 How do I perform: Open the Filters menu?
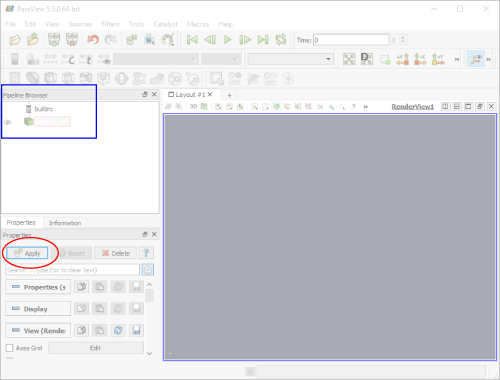pos(110,24)
